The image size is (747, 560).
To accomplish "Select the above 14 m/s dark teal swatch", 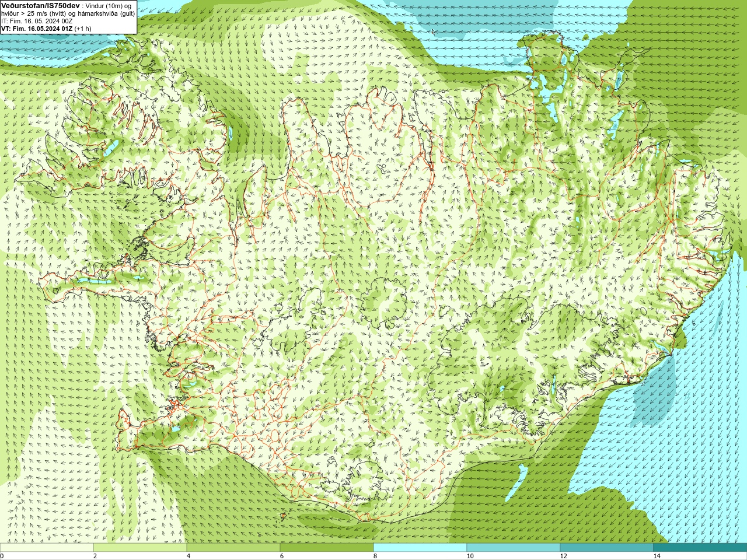I will click(700, 547).
